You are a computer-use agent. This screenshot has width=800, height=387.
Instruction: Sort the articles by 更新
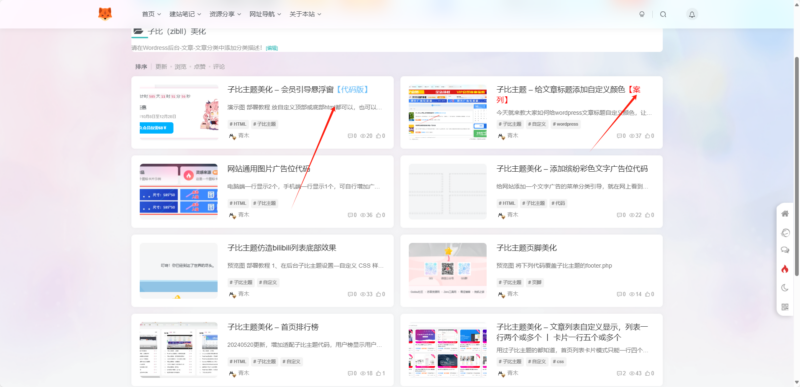coord(161,67)
